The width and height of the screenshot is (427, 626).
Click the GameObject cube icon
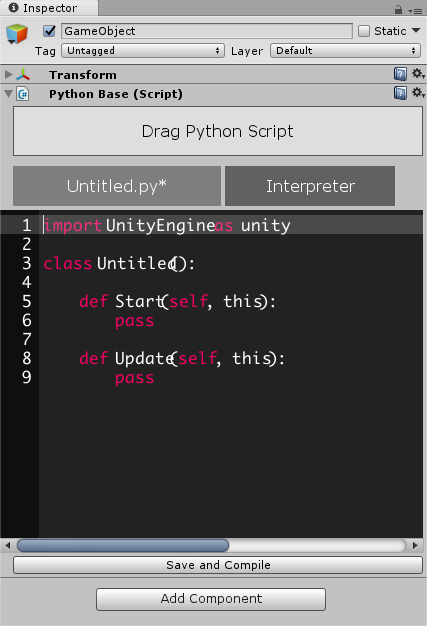tap(17, 34)
